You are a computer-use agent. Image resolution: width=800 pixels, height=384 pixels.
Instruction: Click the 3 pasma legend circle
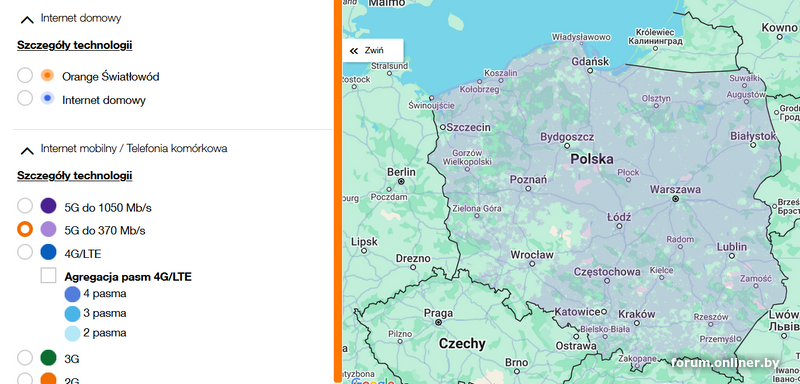click(x=72, y=314)
